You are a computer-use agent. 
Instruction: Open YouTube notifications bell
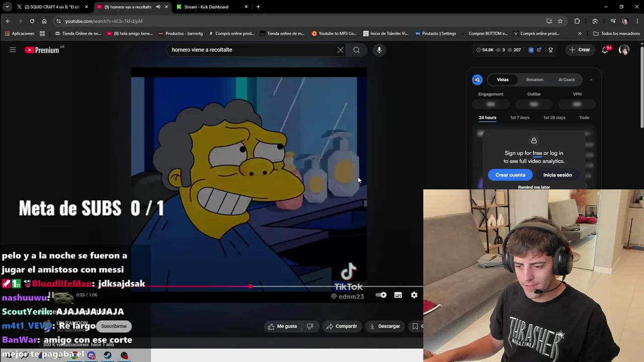click(x=605, y=50)
